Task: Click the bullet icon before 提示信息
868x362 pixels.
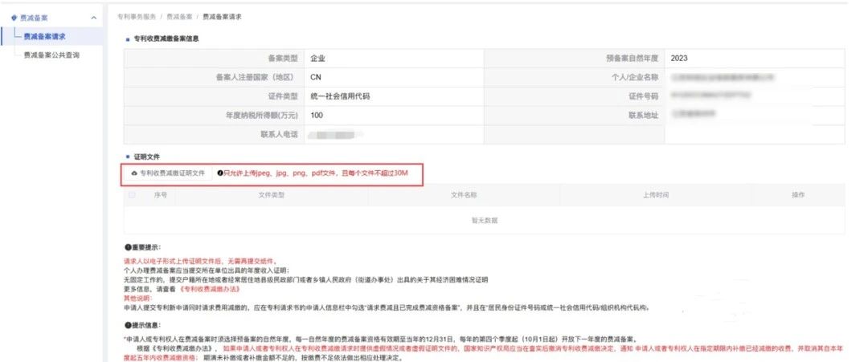Action: 127,324
